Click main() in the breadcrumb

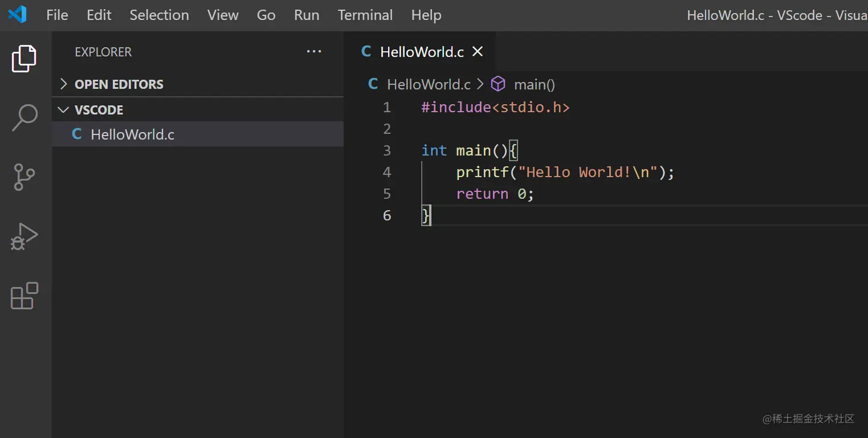[x=534, y=84]
